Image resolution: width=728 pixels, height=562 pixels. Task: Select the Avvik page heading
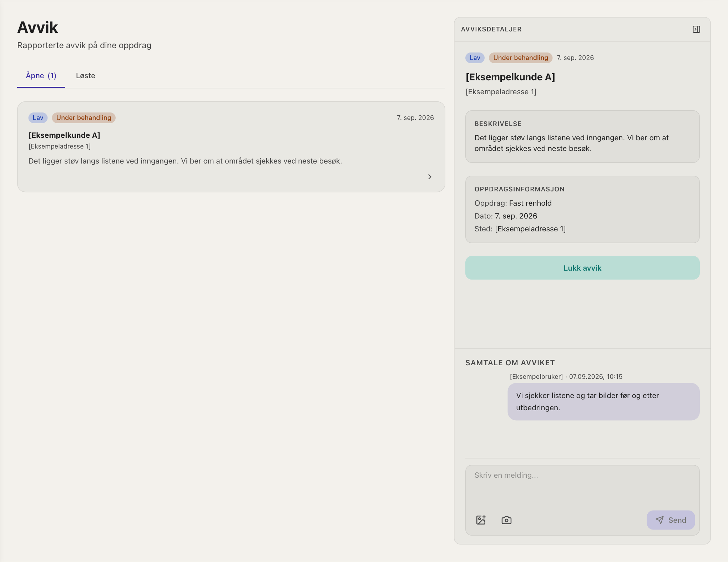[37, 27]
